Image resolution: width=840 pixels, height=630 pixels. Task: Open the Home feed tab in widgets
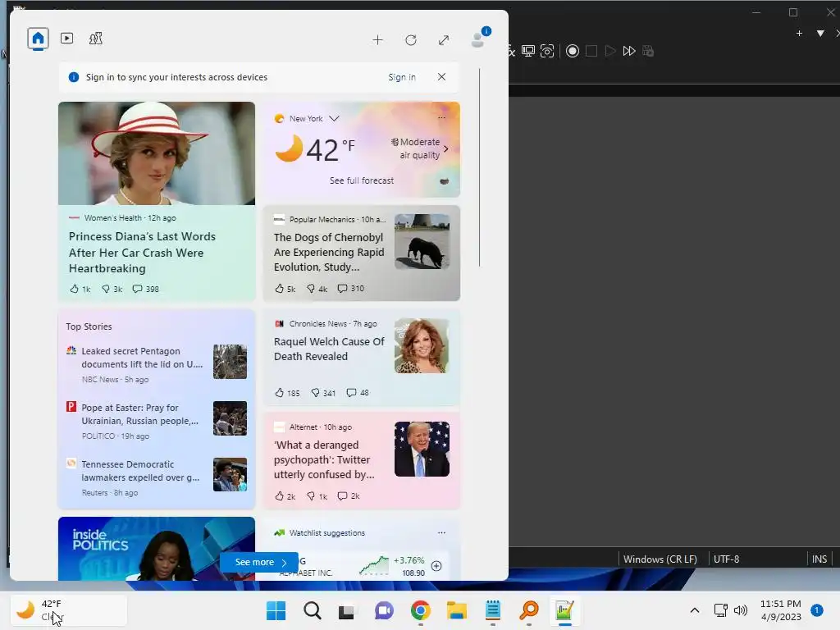[38, 39]
